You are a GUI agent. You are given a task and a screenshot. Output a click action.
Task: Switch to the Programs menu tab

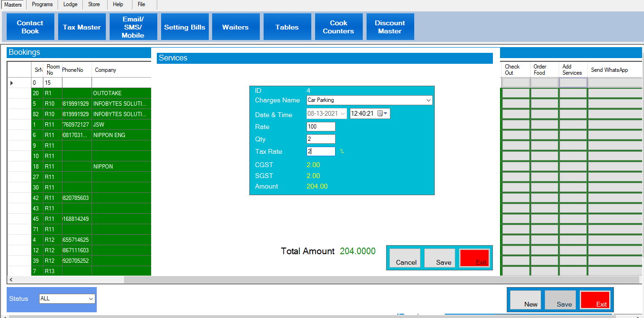(x=42, y=4)
